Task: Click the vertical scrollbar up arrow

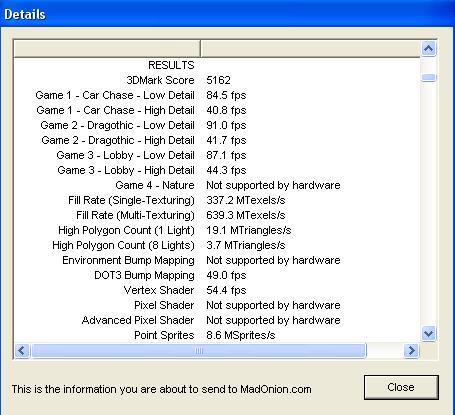Action: pyautogui.click(x=428, y=49)
